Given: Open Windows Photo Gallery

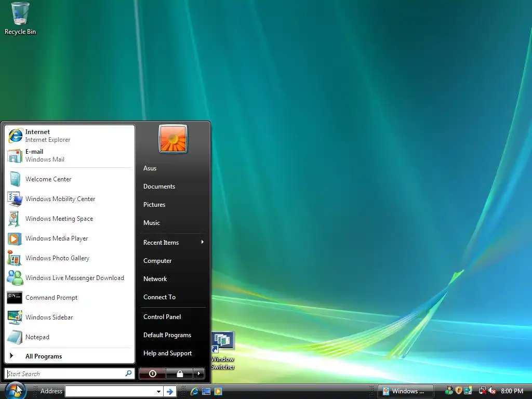Looking at the screenshot, I should pyautogui.click(x=69, y=258).
